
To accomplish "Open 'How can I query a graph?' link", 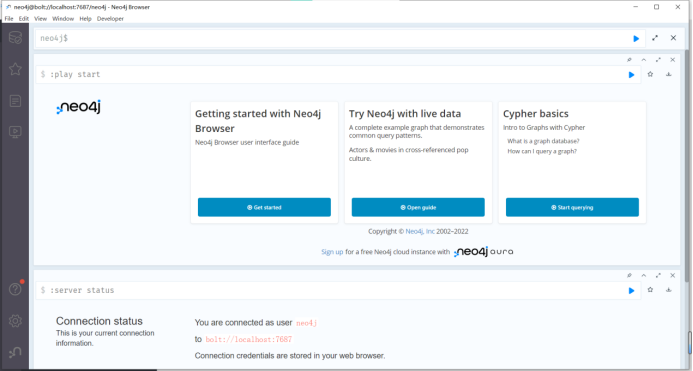I will 542,151.
